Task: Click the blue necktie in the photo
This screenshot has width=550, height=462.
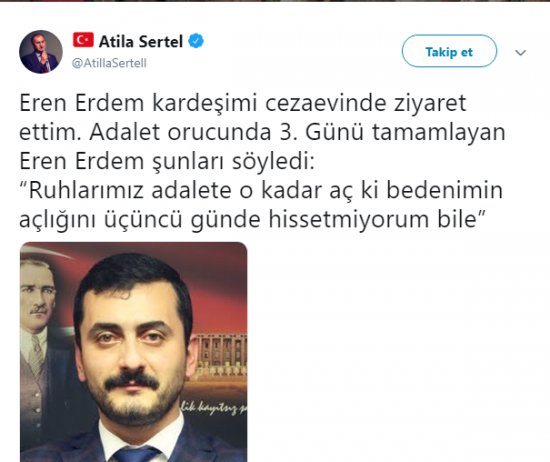Action: point(135,454)
